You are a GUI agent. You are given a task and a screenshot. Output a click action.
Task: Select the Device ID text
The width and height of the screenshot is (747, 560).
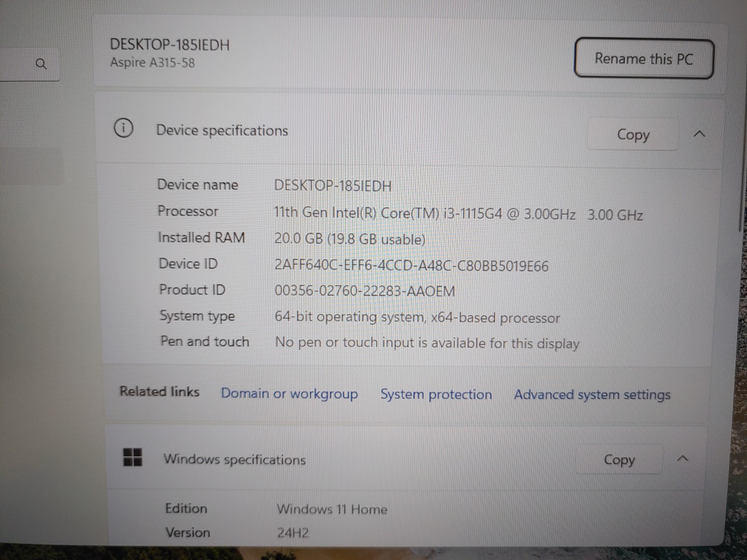pyautogui.click(x=411, y=265)
